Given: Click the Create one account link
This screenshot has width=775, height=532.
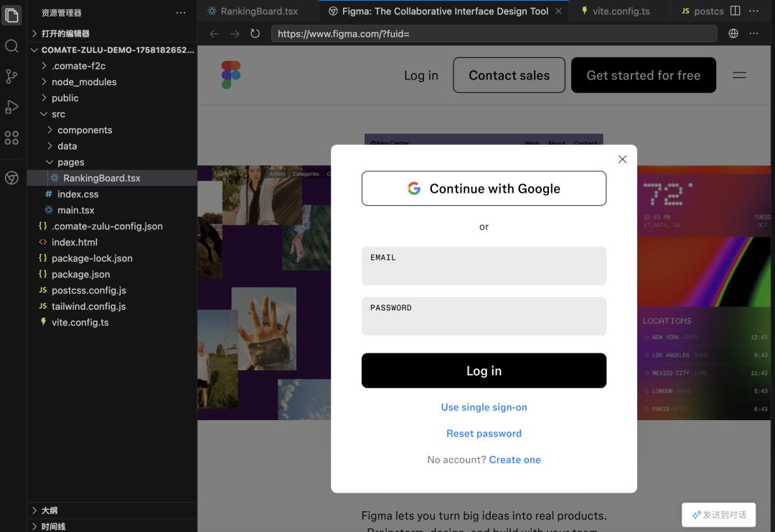Looking at the screenshot, I should tap(515, 460).
